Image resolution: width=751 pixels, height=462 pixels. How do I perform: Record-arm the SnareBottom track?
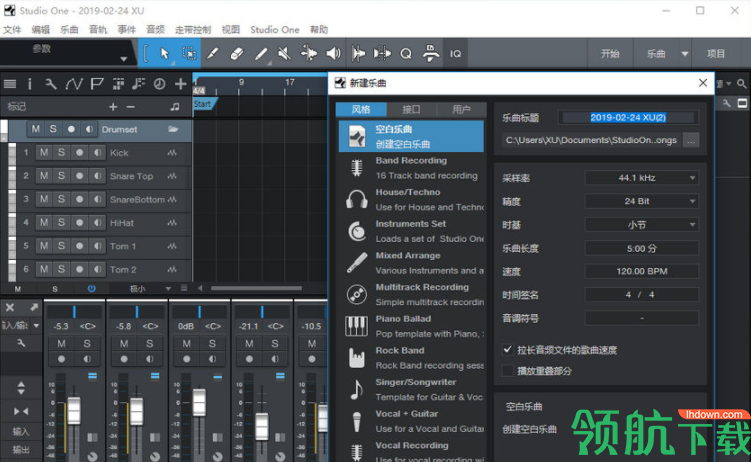tap(80, 199)
